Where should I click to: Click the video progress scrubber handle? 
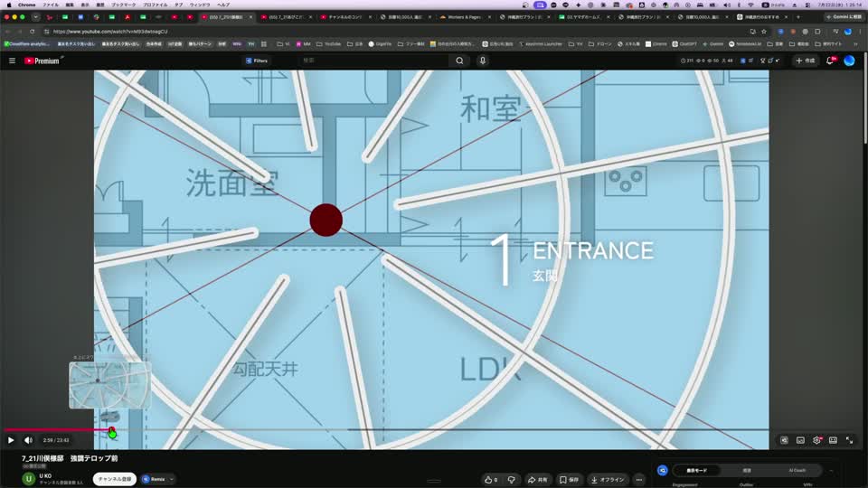[111, 430]
